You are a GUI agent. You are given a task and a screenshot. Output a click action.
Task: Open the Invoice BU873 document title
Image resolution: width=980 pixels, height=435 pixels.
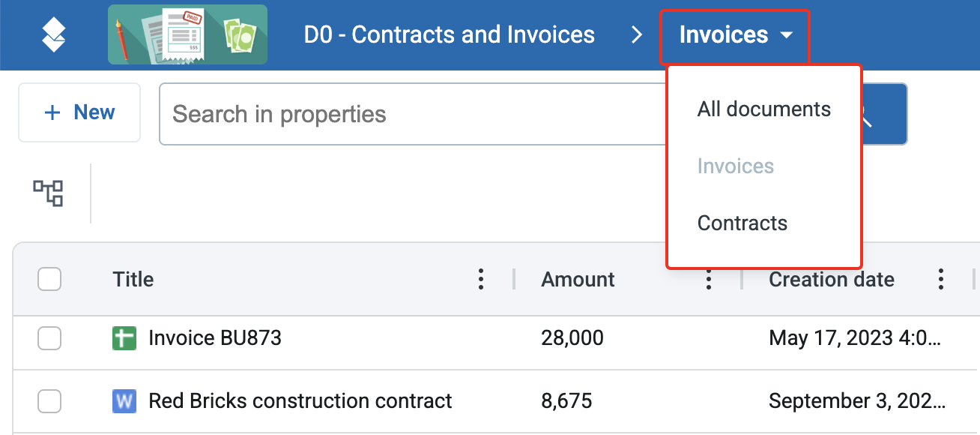(x=215, y=338)
